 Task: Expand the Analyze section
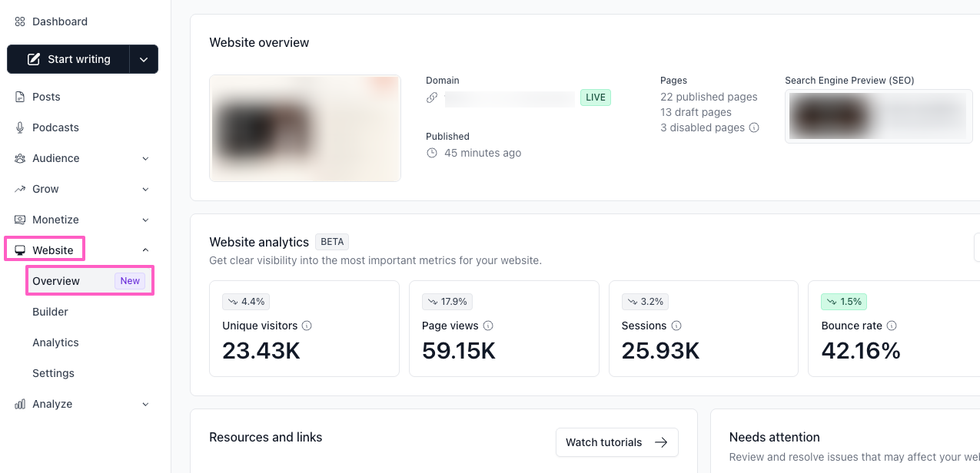(145, 404)
